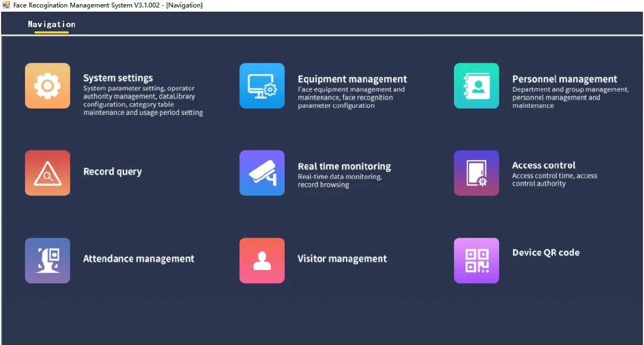This screenshot has height=345, width=644.
Task: Click the Personnel management title text
Action: [565, 79]
